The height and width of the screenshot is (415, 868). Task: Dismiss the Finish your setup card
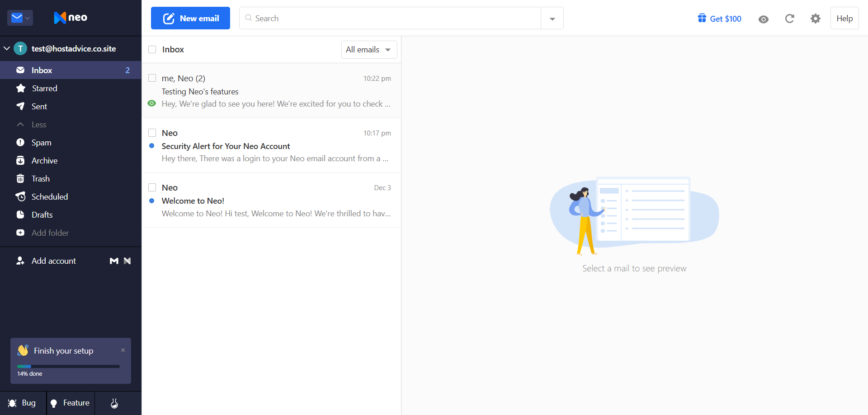point(123,350)
